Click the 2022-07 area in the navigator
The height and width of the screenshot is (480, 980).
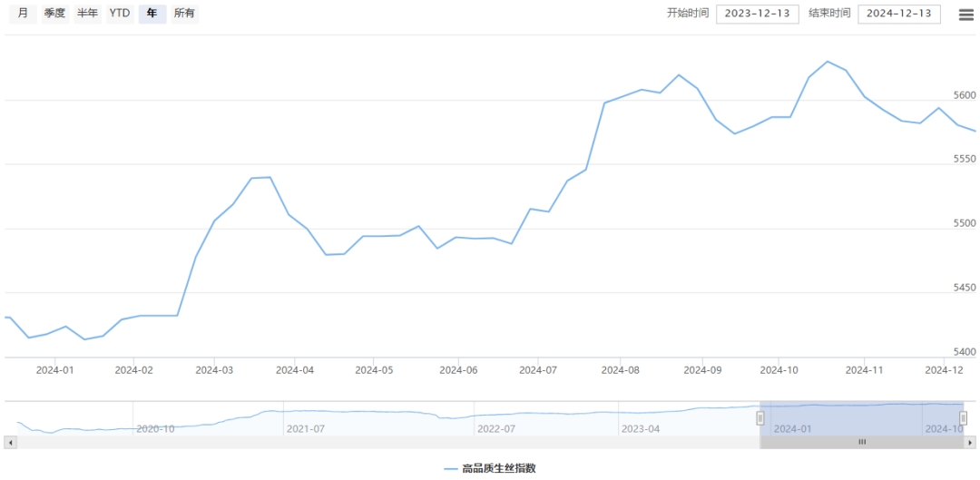[x=495, y=427]
